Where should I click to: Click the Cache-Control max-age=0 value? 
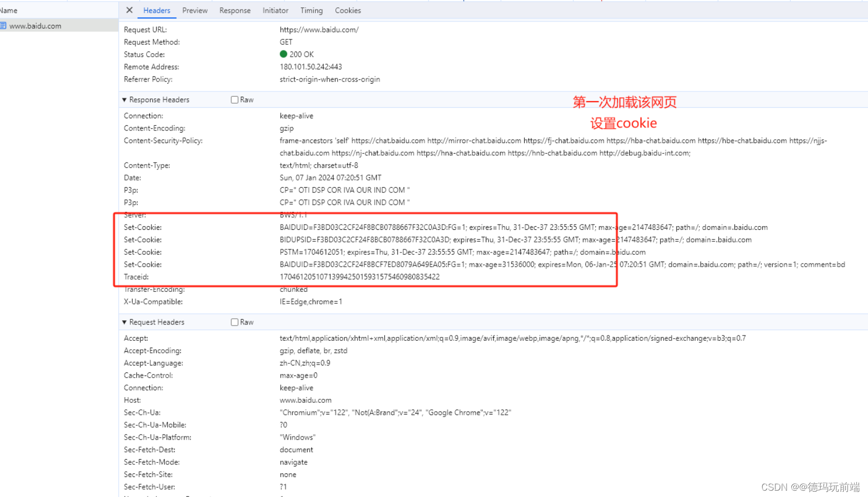[299, 376]
